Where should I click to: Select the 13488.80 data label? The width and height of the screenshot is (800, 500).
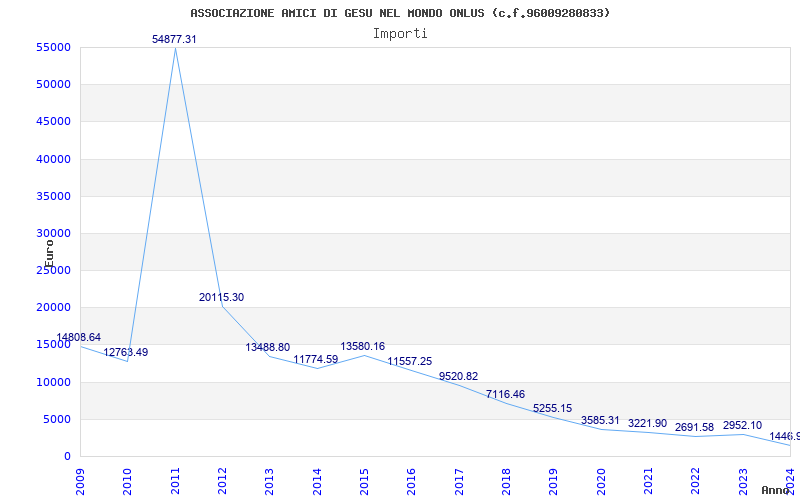click(x=268, y=347)
